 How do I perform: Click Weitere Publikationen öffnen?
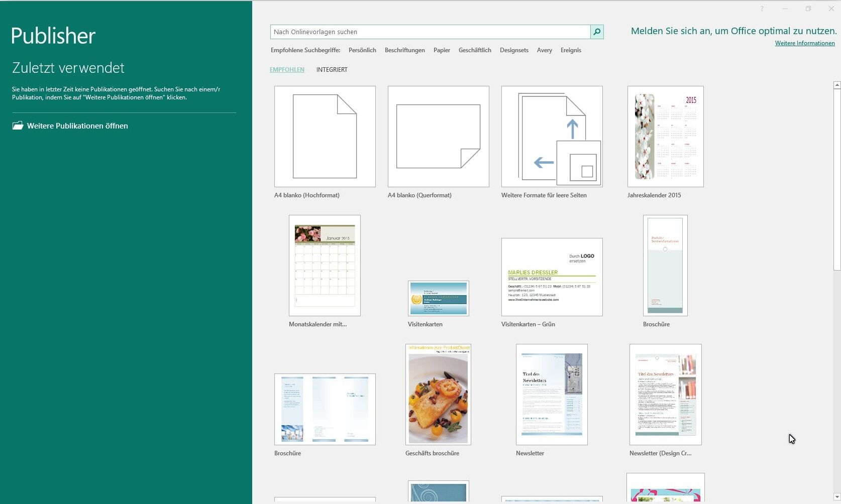[x=77, y=126]
